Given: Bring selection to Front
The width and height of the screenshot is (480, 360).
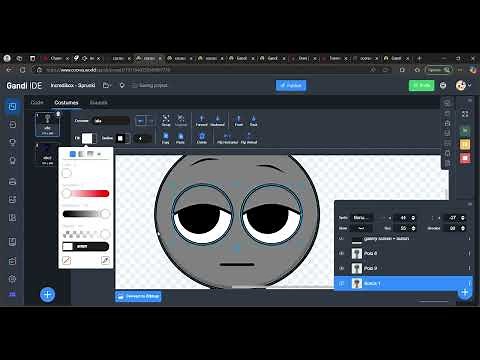Looking at the screenshot, I should click(x=239, y=120).
